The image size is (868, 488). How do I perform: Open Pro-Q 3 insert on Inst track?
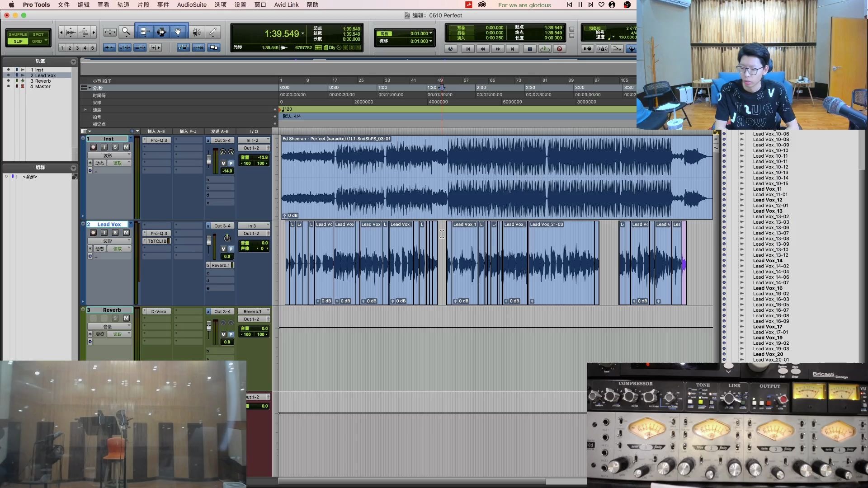tap(157, 140)
